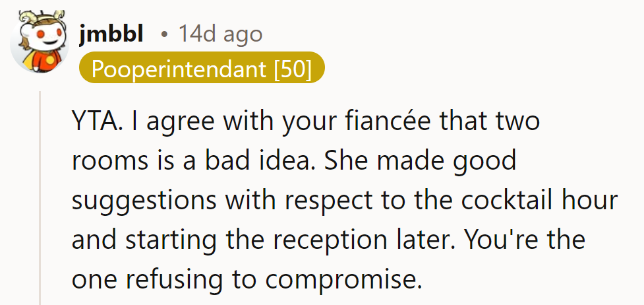
Task: Open the jmbbl user profile link
Action: point(110,34)
